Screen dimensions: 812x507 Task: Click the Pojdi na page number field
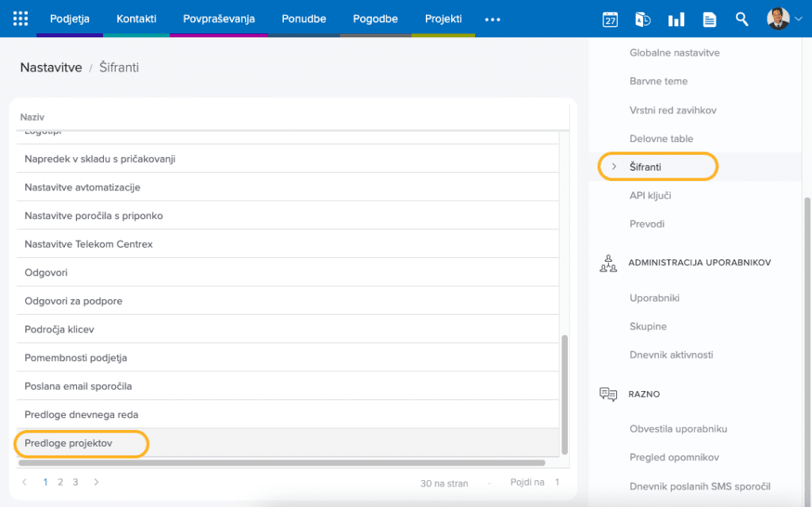point(557,482)
